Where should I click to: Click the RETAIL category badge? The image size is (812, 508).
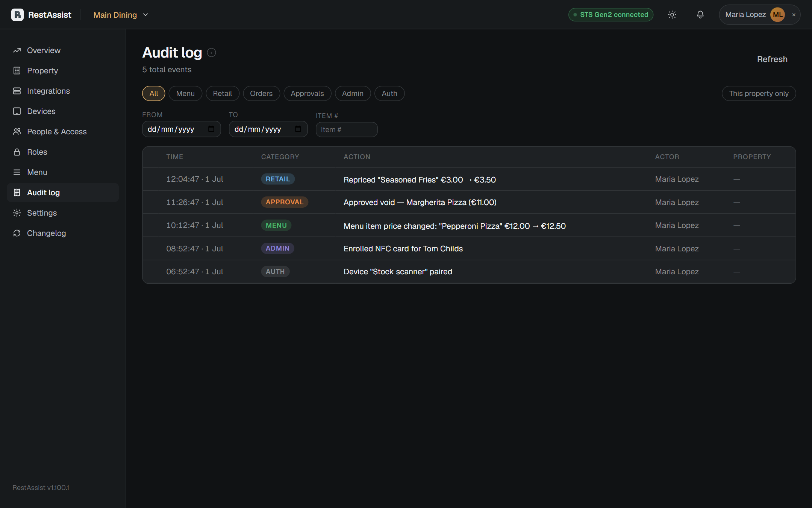tap(278, 179)
